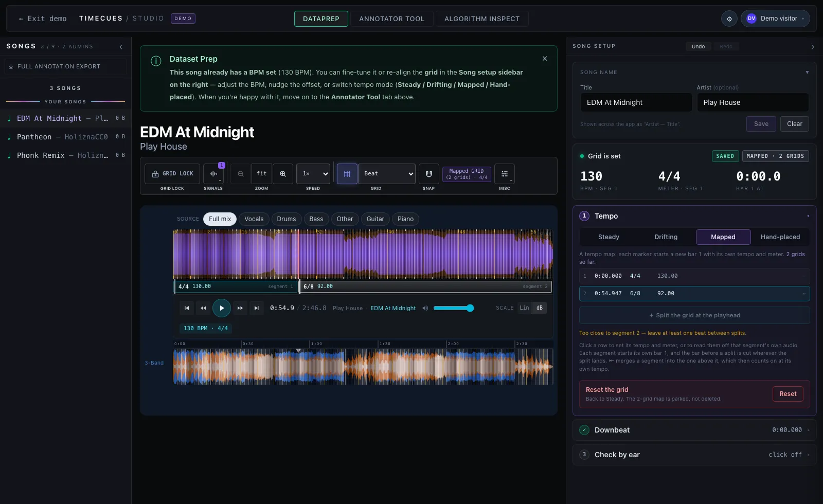Open the 1× speed dropdown
The image size is (823, 504).
click(x=313, y=174)
